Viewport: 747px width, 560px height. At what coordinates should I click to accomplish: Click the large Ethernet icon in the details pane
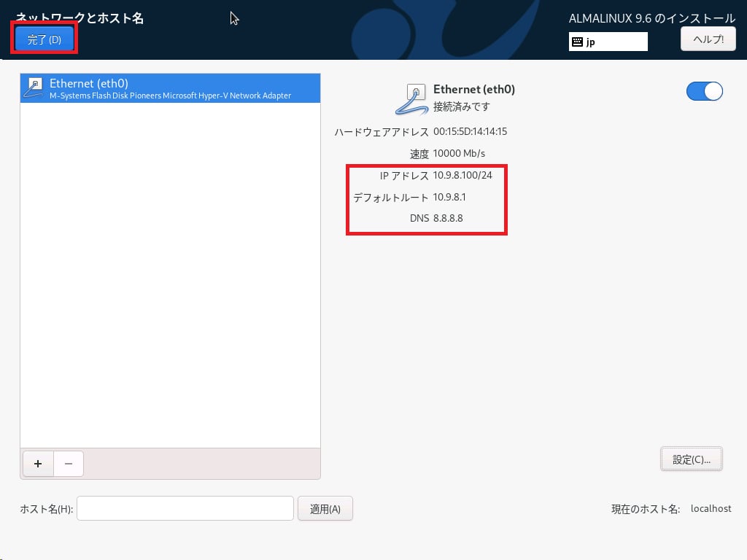coord(412,98)
